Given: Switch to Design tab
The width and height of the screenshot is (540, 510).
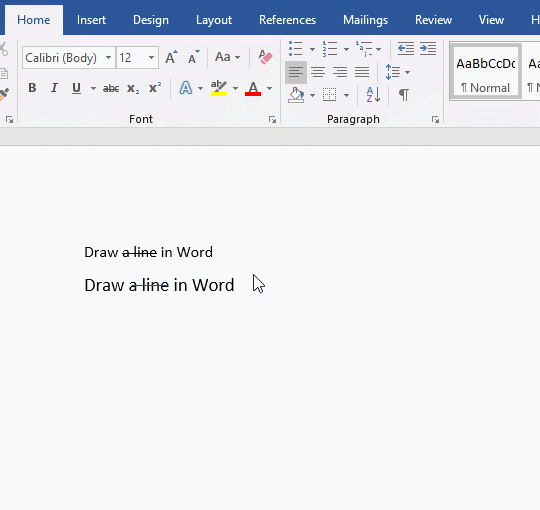Looking at the screenshot, I should coord(151,20).
